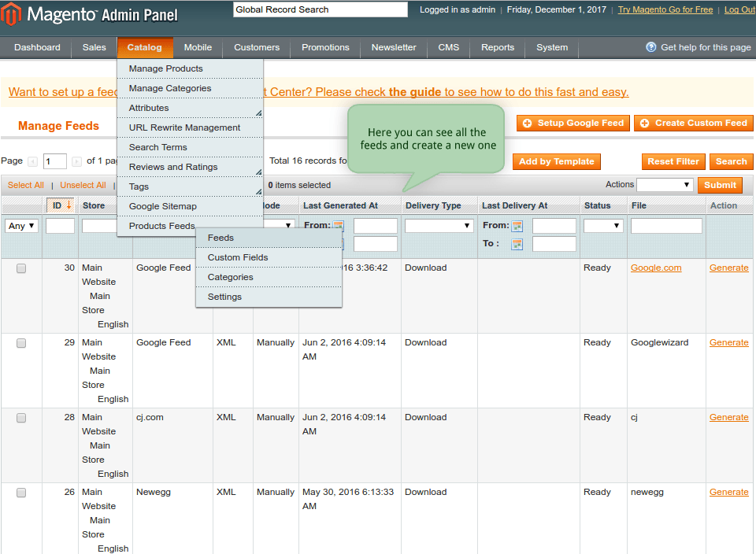The width and height of the screenshot is (756, 554).
Task: Generate the newegg feed
Action: [x=728, y=492]
